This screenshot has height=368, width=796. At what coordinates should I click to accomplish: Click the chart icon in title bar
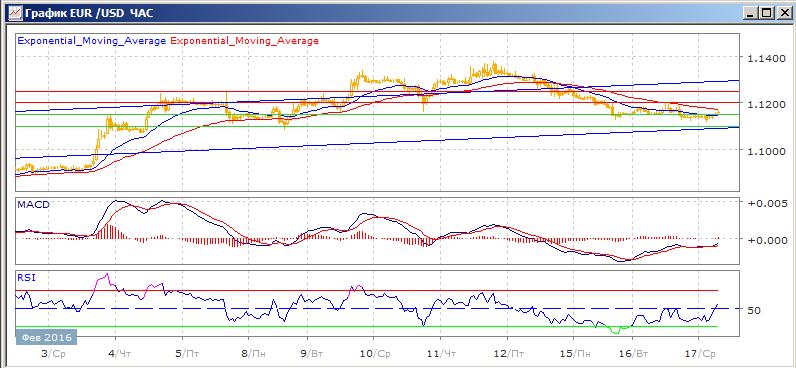coord(15,13)
